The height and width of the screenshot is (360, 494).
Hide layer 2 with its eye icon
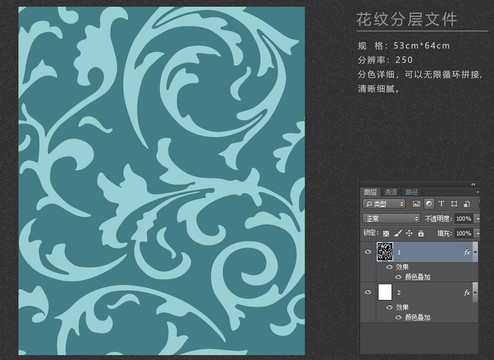[368, 292]
